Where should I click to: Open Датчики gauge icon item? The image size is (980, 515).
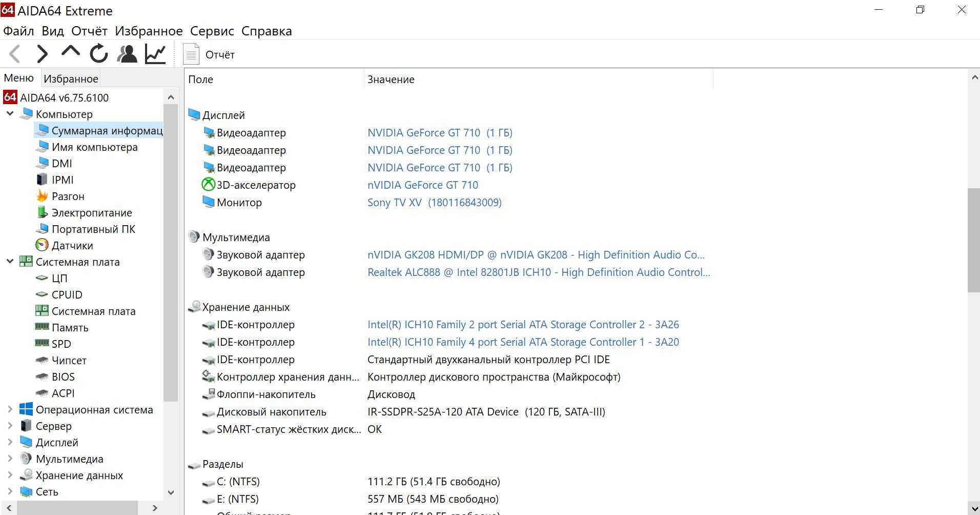pyautogui.click(x=42, y=245)
